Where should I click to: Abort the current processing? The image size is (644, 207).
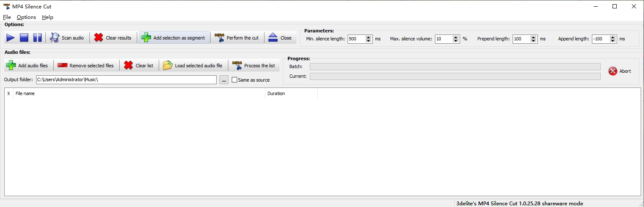tap(620, 71)
